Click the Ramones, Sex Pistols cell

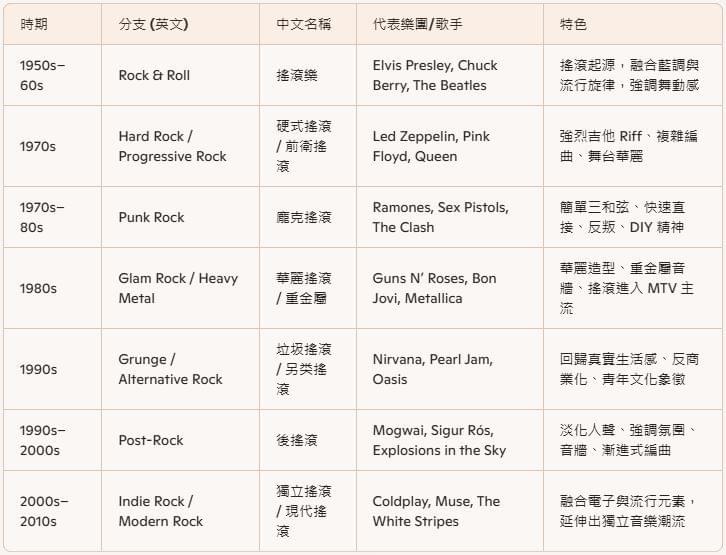(450, 217)
